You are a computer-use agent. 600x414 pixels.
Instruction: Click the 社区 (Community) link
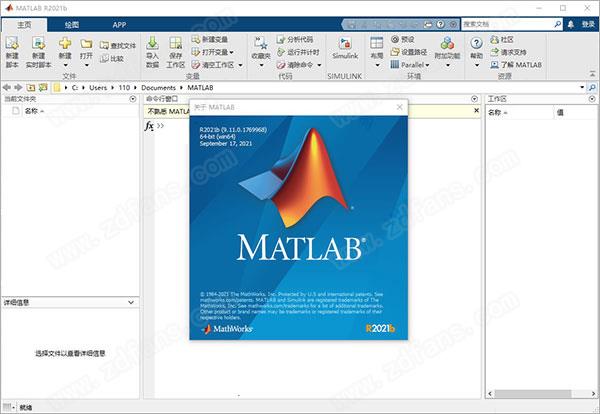(502, 39)
